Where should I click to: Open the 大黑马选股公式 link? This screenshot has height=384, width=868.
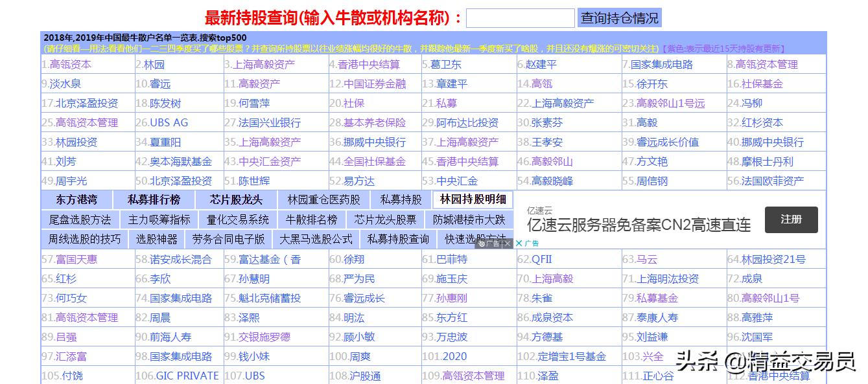pyautogui.click(x=316, y=239)
